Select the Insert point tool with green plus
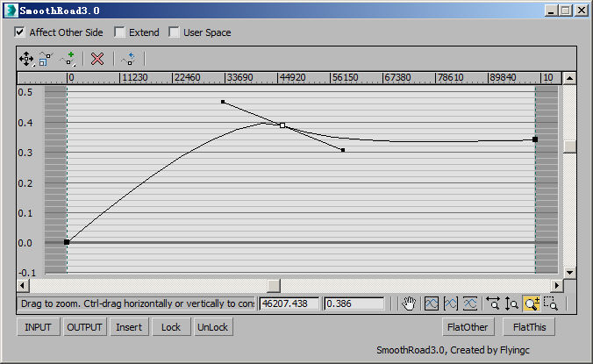This screenshot has height=364, width=593. pyautogui.click(x=68, y=59)
